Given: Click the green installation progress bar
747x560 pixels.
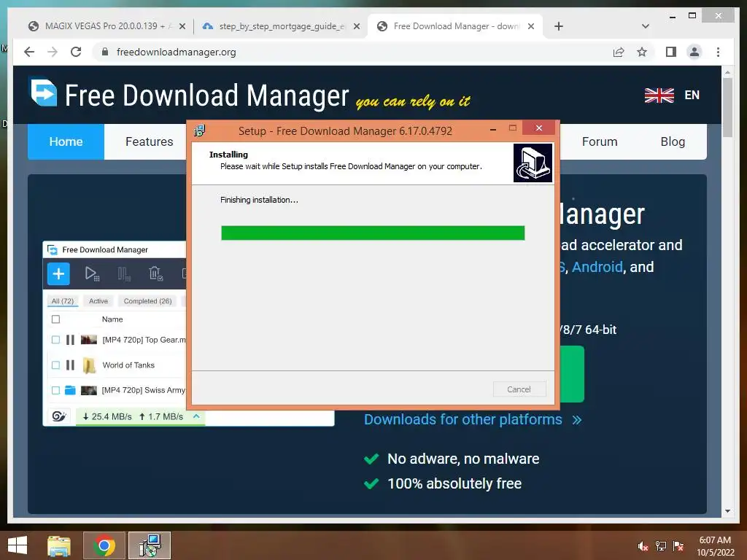Looking at the screenshot, I should (x=373, y=233).
